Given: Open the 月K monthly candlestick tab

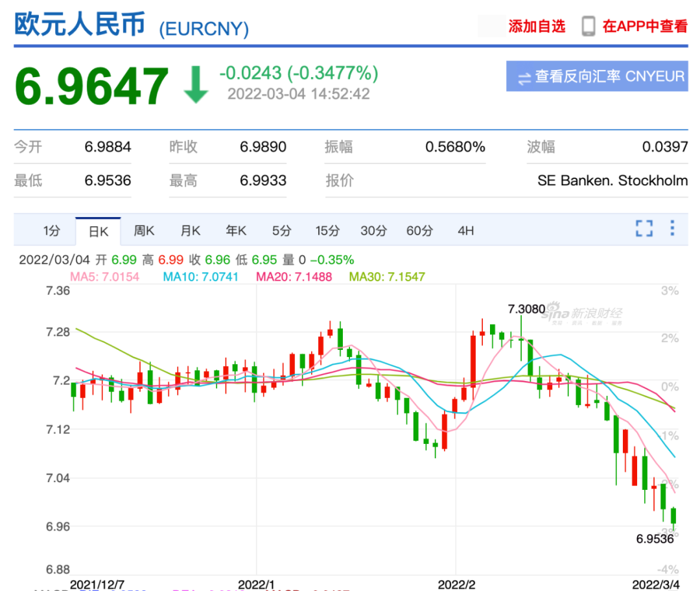Looking at the screenshot, I should pos(189,230).
